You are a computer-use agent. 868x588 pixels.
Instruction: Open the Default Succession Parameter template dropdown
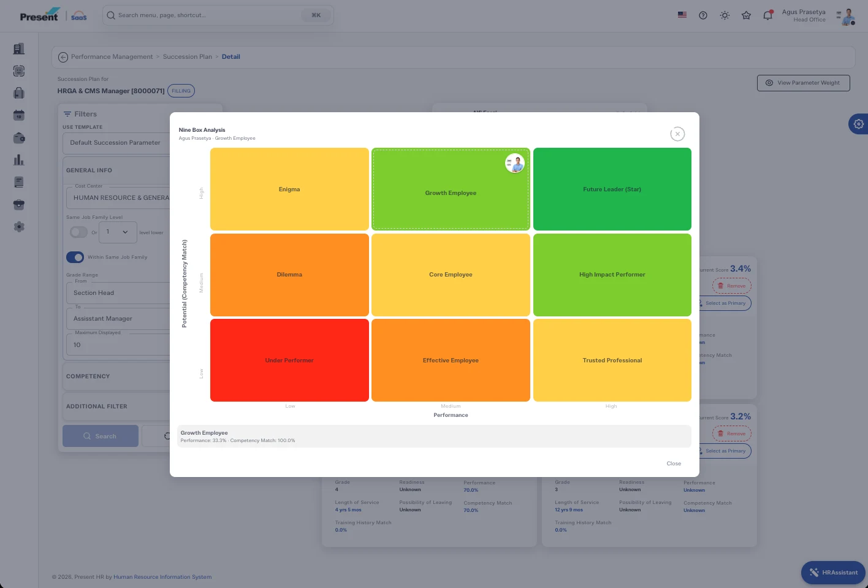pos(116,143)
